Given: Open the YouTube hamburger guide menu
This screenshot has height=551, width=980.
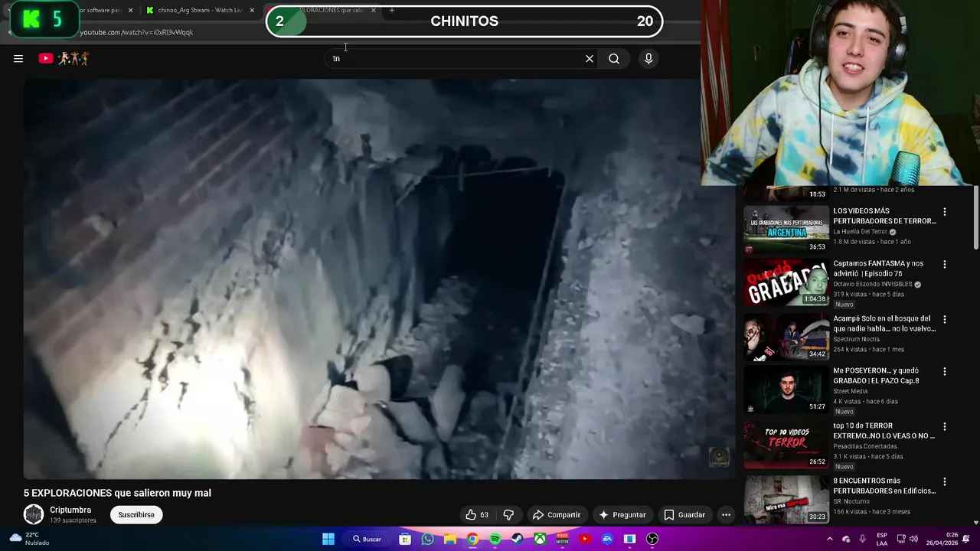Looking at the screenshot, I should coord(18,58).
